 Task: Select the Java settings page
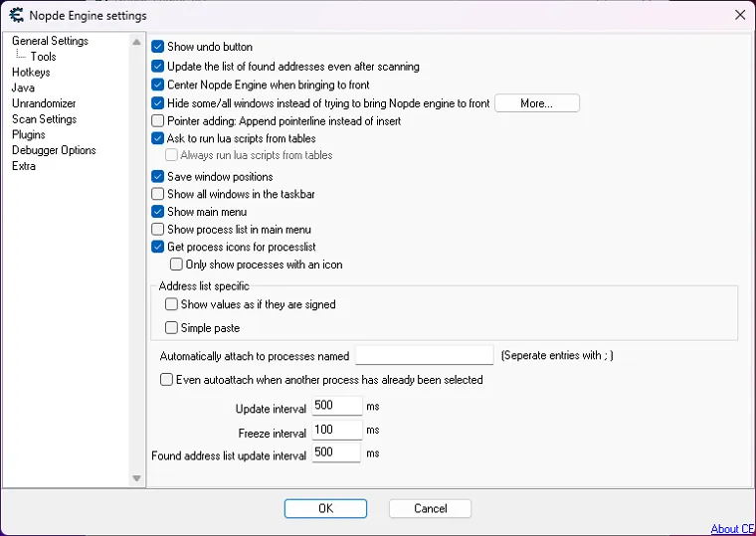coord(23,88)
